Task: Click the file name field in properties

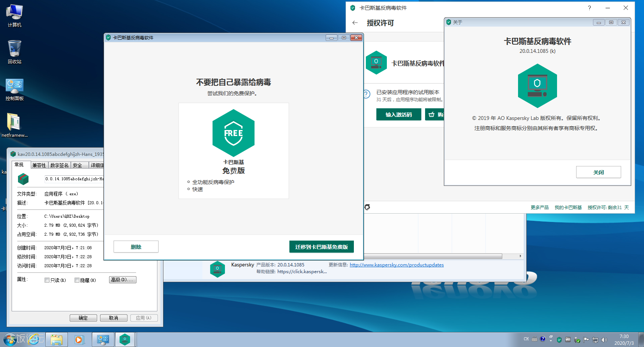Action: click(74, 179)
